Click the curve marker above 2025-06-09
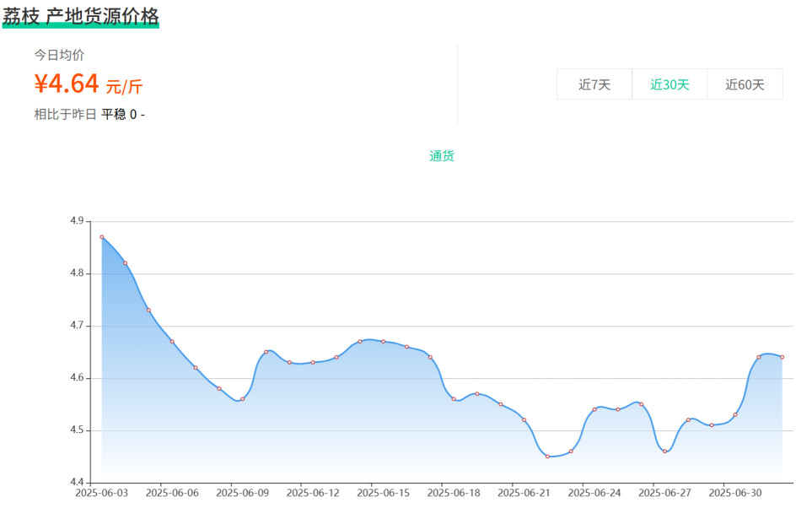This screenshot has width=812, height=508. click(243, 399)
